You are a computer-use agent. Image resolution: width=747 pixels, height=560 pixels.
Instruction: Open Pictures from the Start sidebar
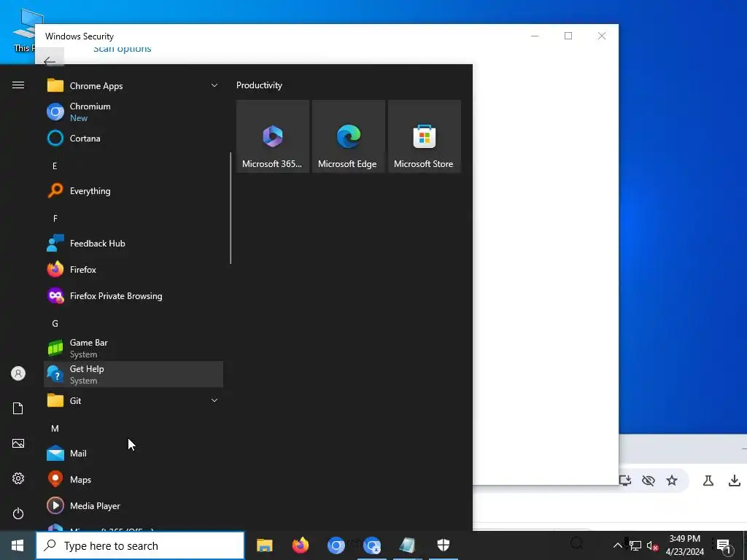[x=18, y=443]
